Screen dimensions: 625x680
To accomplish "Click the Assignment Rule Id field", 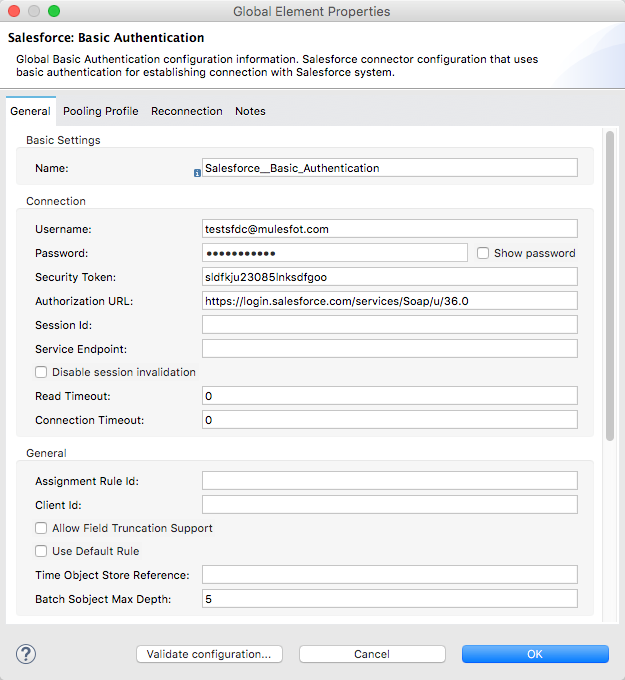I will click(389, 481).
